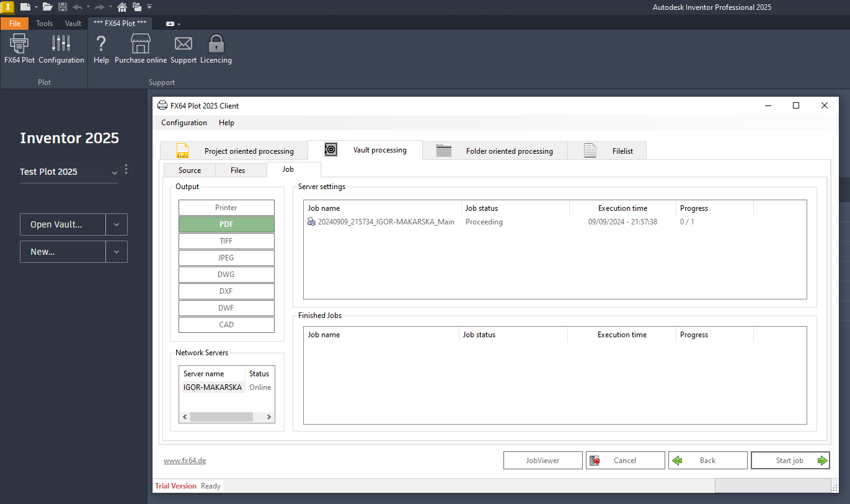This screenshot has height=504, width=850.
Task: Open Configuration sliders icon in ribbon
Action: [x=61, y=49]
